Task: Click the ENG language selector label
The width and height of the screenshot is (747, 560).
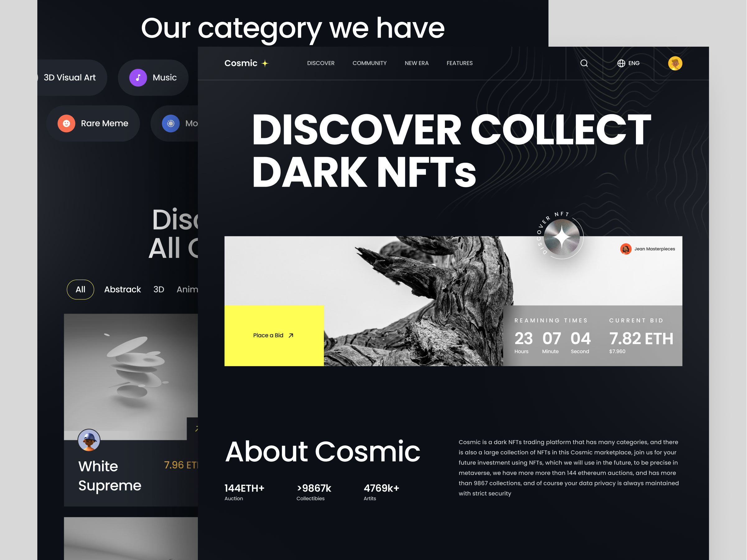Action: 635,63
